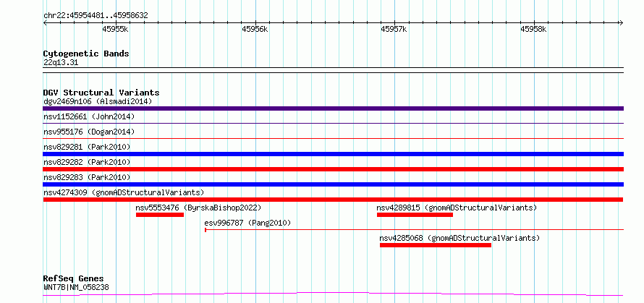This screenshot has height=303, width=644.
Task: Click the 45956k ruler position label
Action: point(255,29)
